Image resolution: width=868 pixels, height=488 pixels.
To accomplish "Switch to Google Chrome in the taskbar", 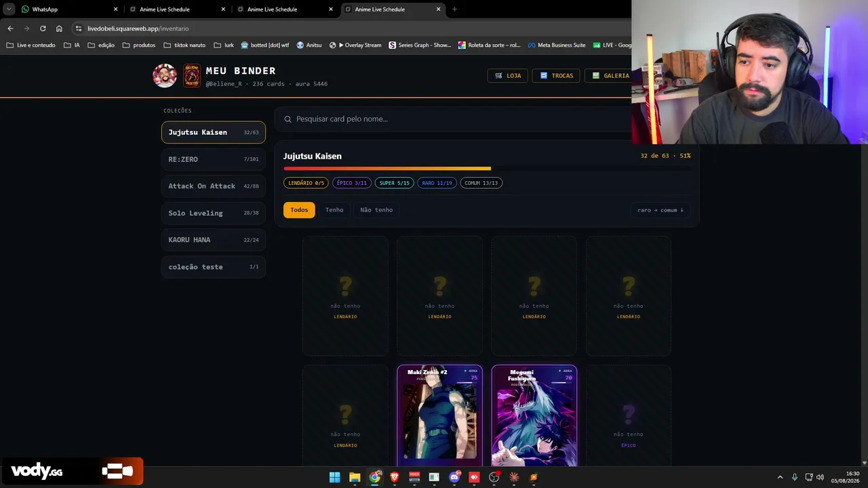I will coord(374,477).
